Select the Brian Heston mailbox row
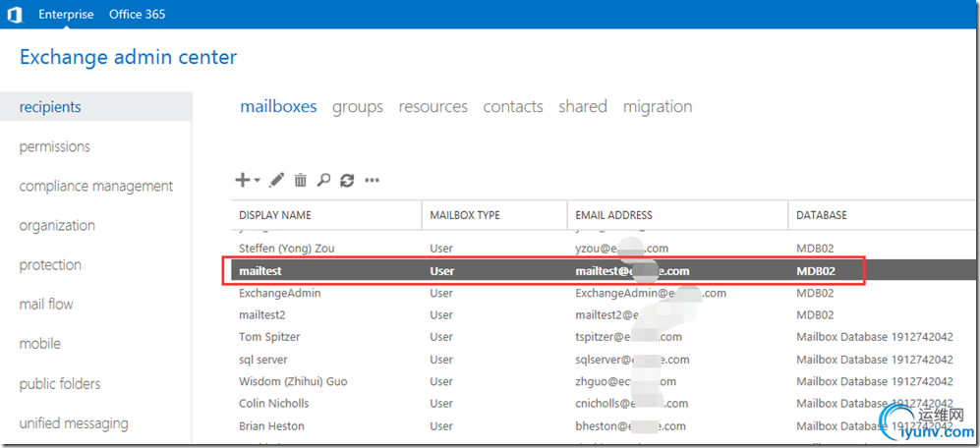 coord(605,426)
